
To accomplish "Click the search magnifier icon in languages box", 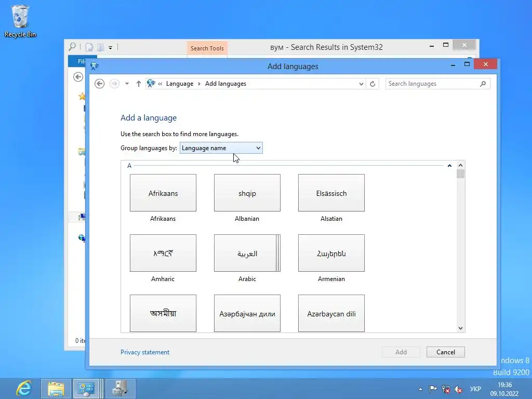I will click(x=483, y=84).
